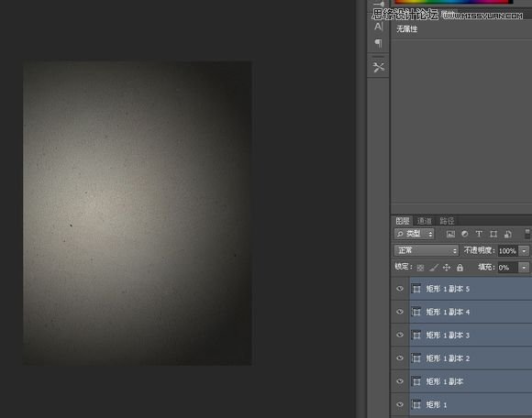Open the 类型 filter type dropdown

(415, 234)
